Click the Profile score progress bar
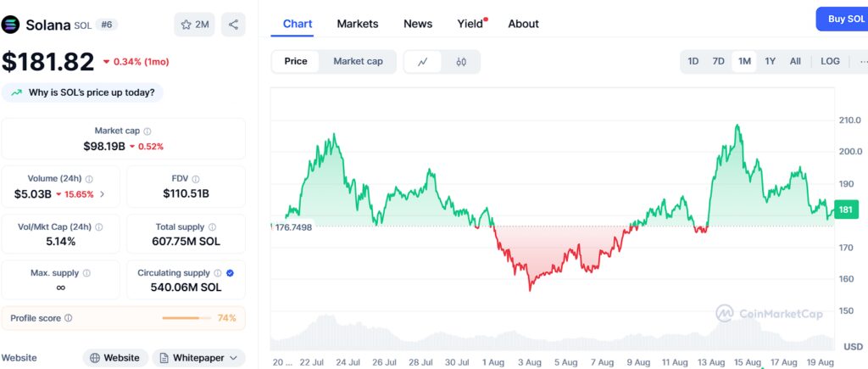The image size is (868, 369). pos(186,318)
